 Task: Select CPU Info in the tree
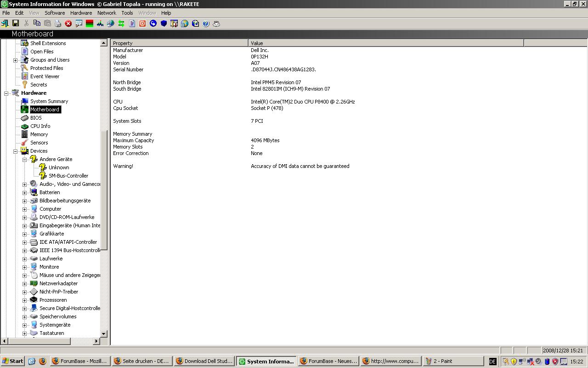coord(40,126)
